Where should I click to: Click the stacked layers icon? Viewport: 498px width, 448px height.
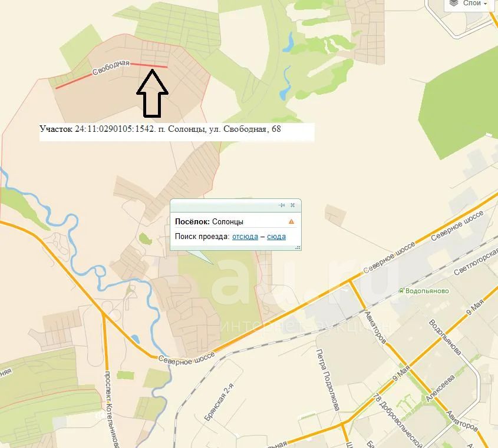(x=454, y=3)
